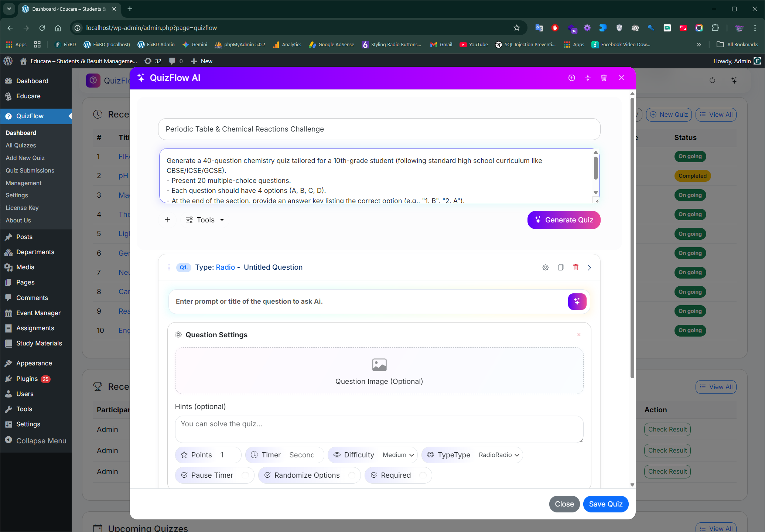The image size is (765, 532).
Task: Delete question Q1 with red trash icon
Action: click(576, 267)
